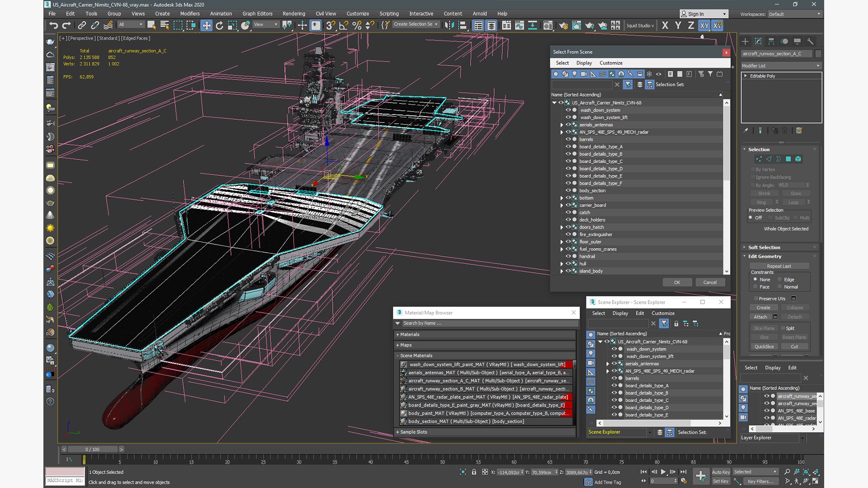Enable By Vertex checkbox

(x=753, y=169)
